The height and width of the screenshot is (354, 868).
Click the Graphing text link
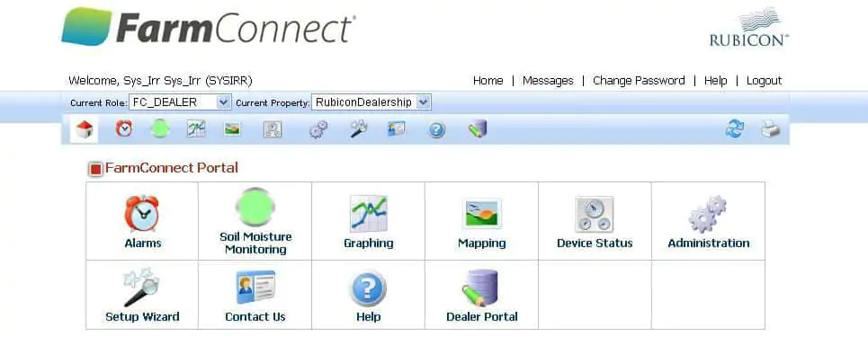click(x=369, y=243)
